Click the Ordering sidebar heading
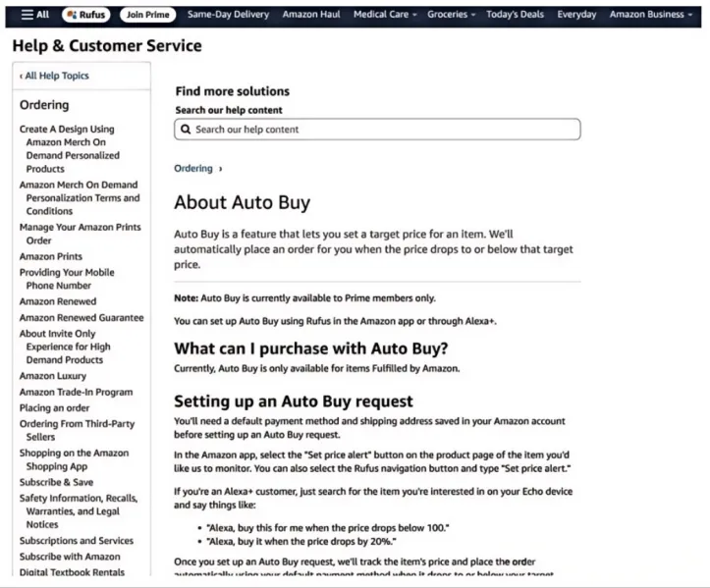The height and width of the screenshot is (588, 710). (44, 105)
